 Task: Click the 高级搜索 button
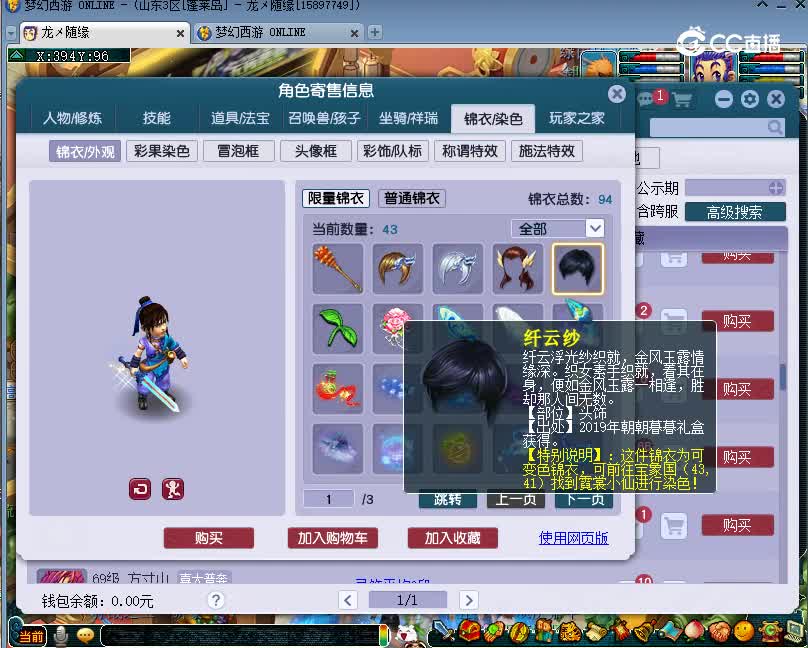[735, 212]
